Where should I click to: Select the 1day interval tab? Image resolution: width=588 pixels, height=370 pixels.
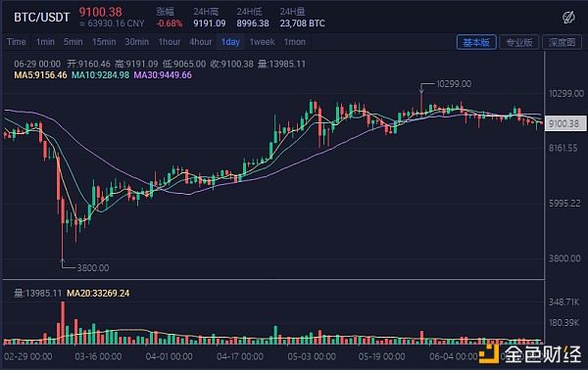point(230,42)
